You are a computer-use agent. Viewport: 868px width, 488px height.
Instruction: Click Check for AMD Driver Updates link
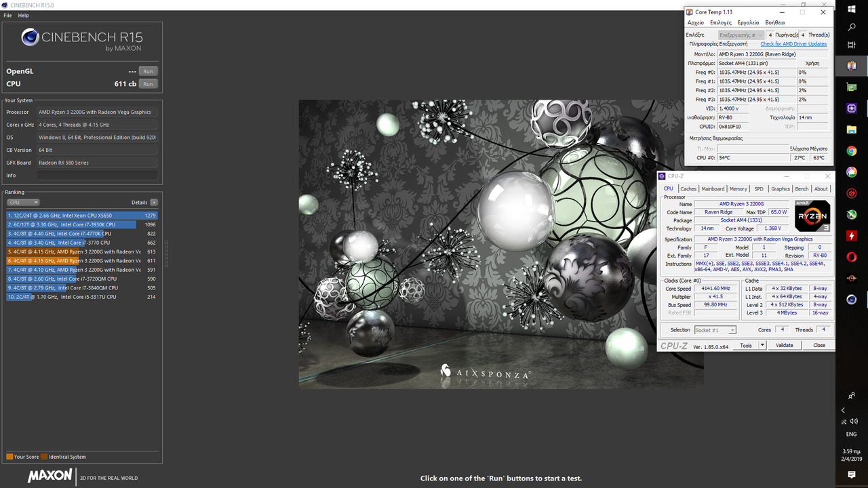point(793,44)
